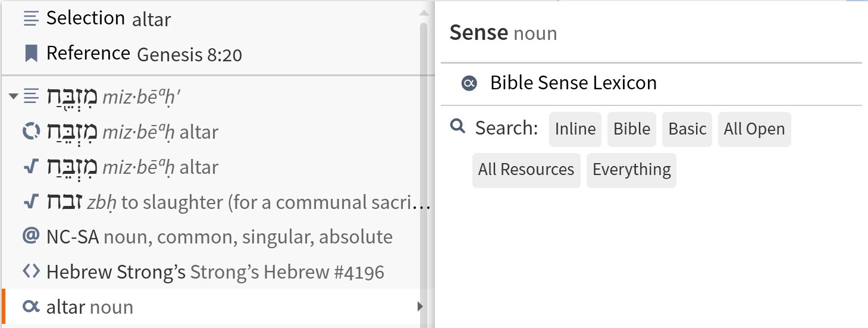Search Inline for this sense
The image size is (868, 328).
click(575, 129)
